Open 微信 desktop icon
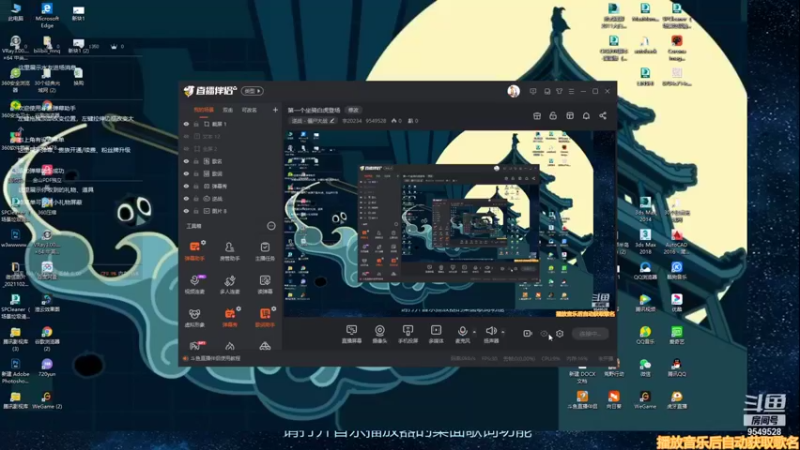 [645, 367]
